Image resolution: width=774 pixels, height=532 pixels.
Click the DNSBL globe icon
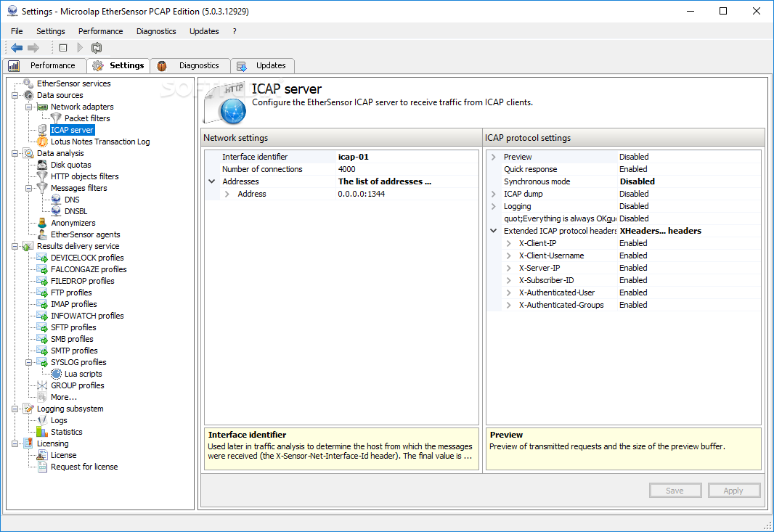pos(57,211)
